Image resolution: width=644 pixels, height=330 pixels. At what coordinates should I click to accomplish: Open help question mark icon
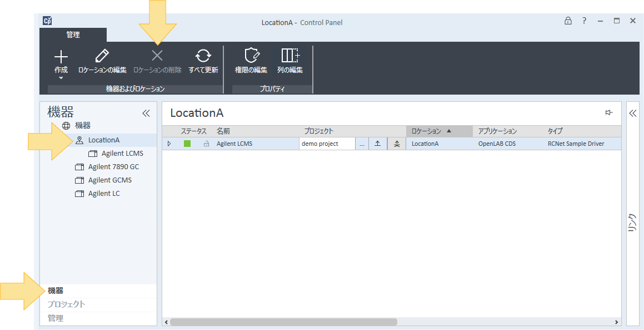584,21
